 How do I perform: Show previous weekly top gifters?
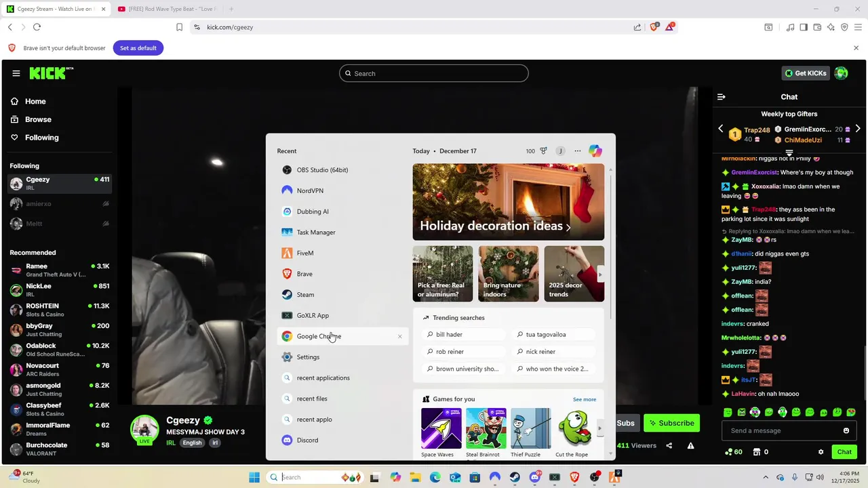coord(721,129)
